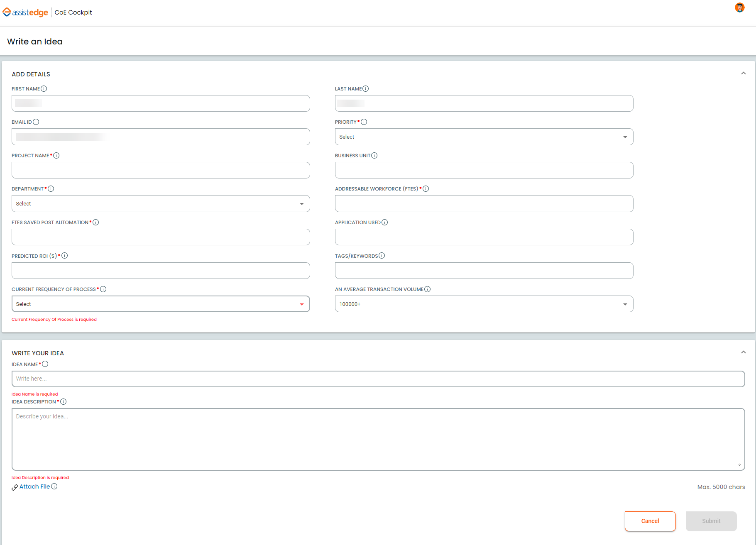The width and height of the screenshot is (756, 545).
Task: Focus the Email ID field
Action: pyautogui.click(x=161, y=137)
